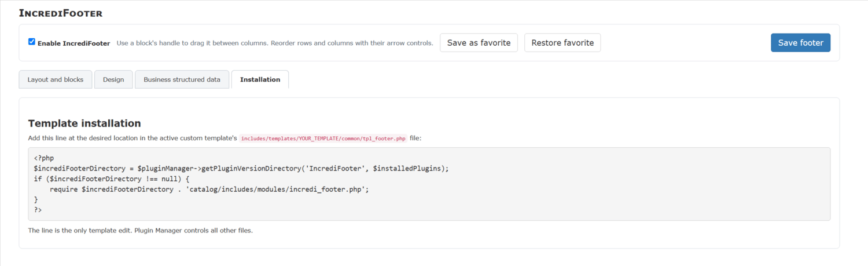Select the Installation tab
868x266 pixels.
[260, 79]
